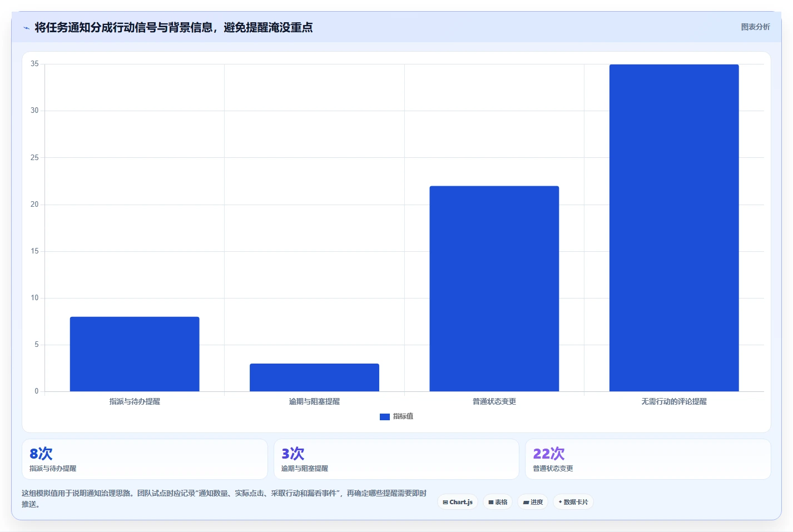Click the Chart.js chip icon
This screenshot has width=793, height=532.
445,503
